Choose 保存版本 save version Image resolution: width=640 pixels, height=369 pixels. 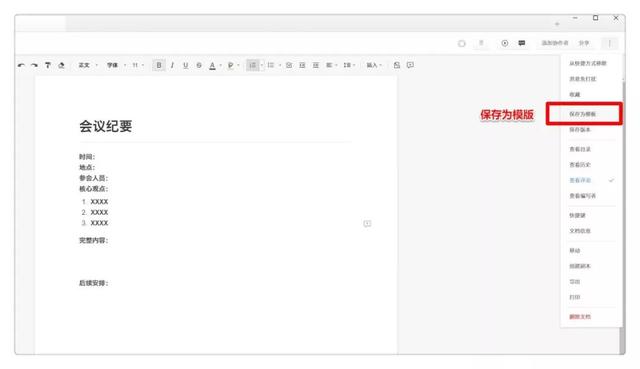[x=580, y=129]
